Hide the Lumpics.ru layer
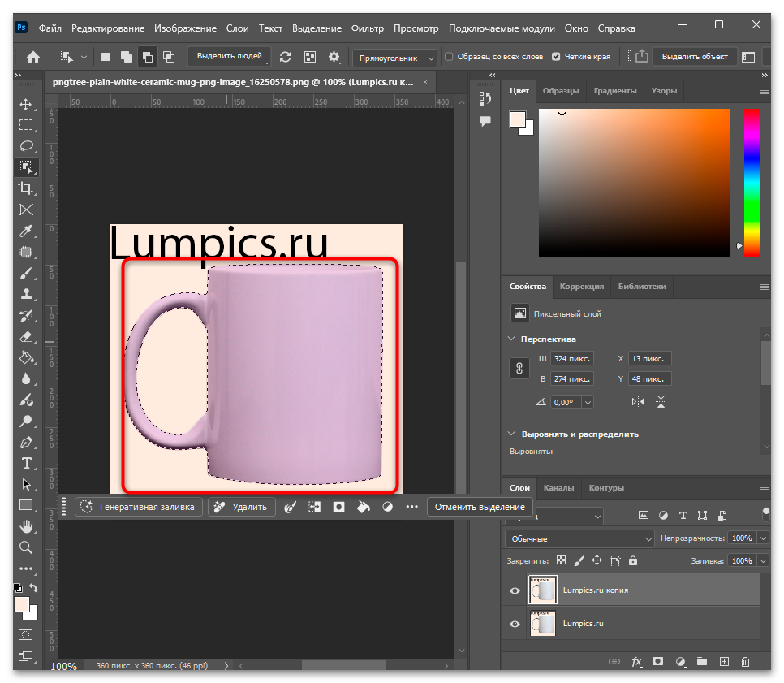This screenshot has width=784, height=683. coord(515,624)
